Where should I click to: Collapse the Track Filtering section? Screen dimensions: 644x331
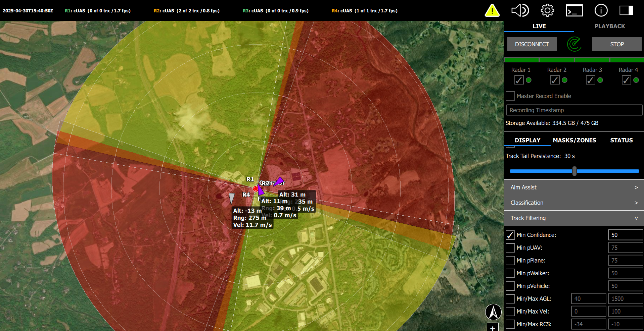click(574, 218)
